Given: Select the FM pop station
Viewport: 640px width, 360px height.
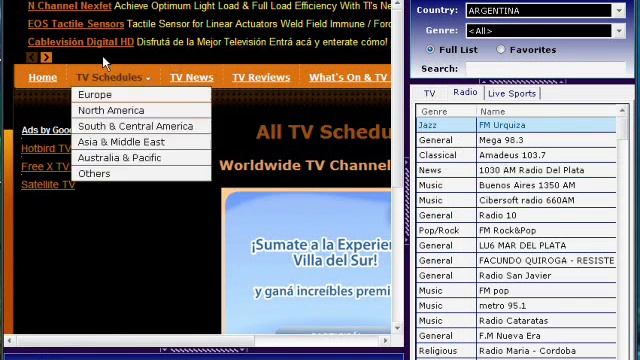Looking at the screenshot, I should pyautogui.click(x=516, y=291).
